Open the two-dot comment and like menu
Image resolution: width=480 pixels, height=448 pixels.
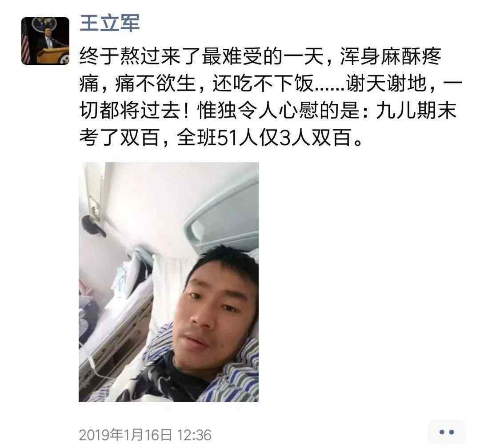pyautogui.click(x=446, y=432)
